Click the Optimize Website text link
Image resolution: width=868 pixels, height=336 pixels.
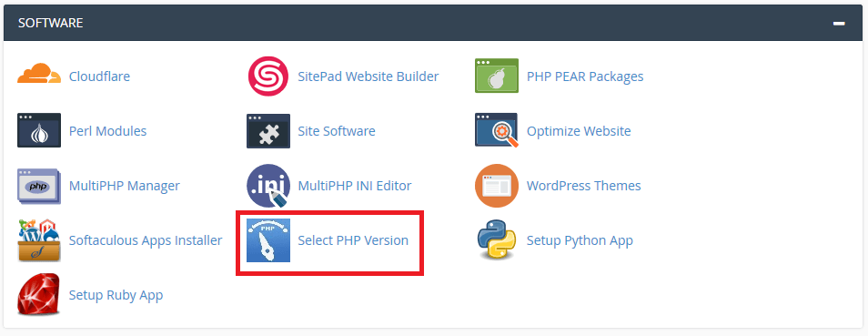[x=579, y=131]
